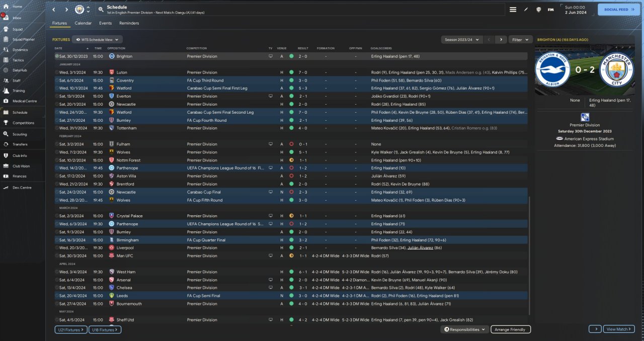Switch to the Calendar tab
The height and width of the screenshot is (341, 644).
[x=83, y=23]
